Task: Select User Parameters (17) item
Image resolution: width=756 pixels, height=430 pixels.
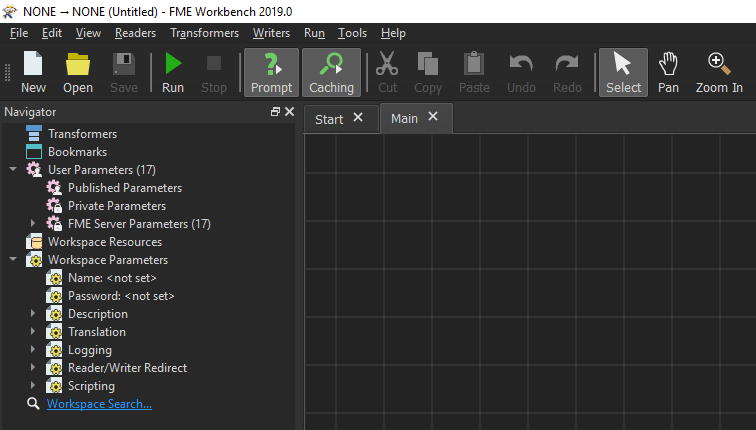Action: coord(102,170)
